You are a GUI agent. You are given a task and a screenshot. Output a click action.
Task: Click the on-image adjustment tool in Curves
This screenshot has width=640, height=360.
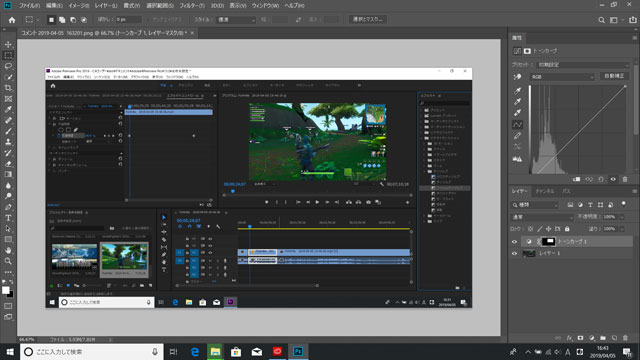coord(518,77)
